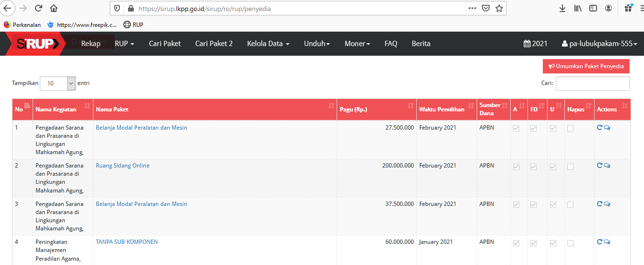Bookmark this page with the star icon

(499, 8)
